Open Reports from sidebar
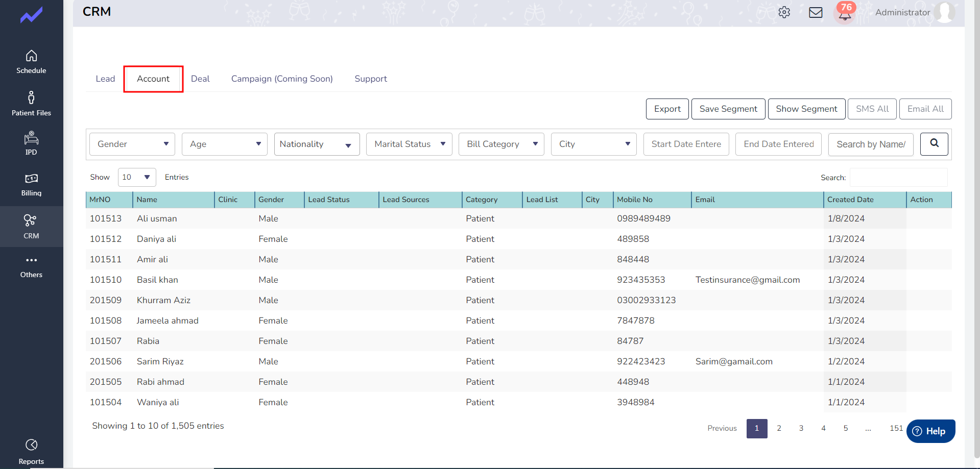 pyautogui.click(x=31, y=452)
